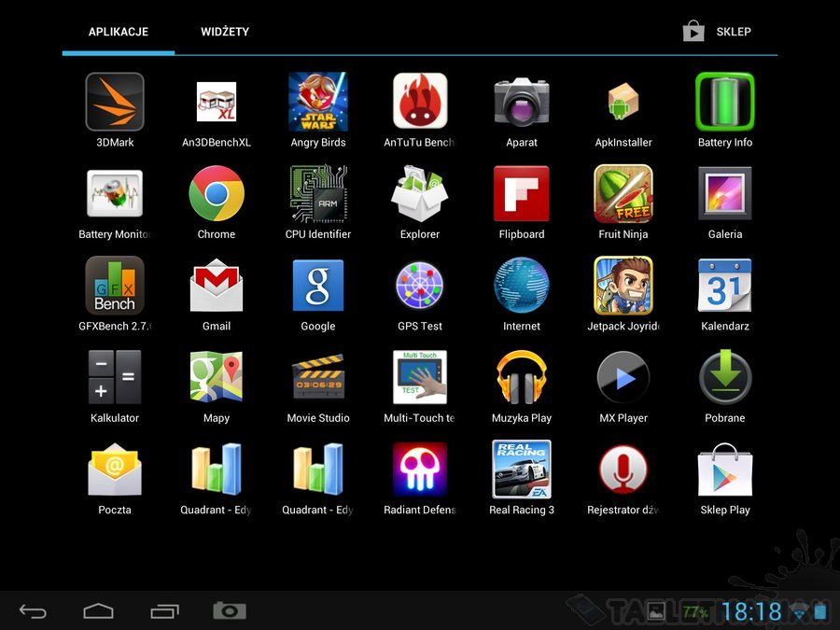Open Movie Studio

[x=317, y=377]
